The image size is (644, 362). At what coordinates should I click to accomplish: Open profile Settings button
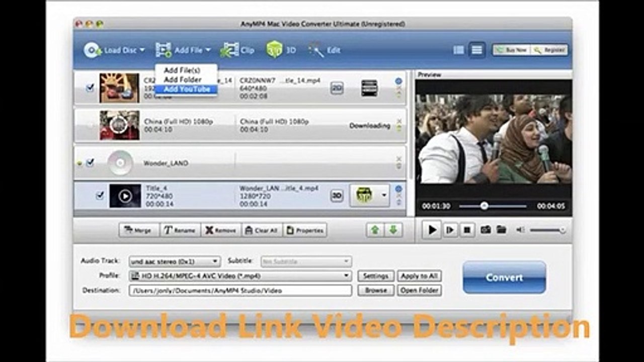click(x=376, y=276)
